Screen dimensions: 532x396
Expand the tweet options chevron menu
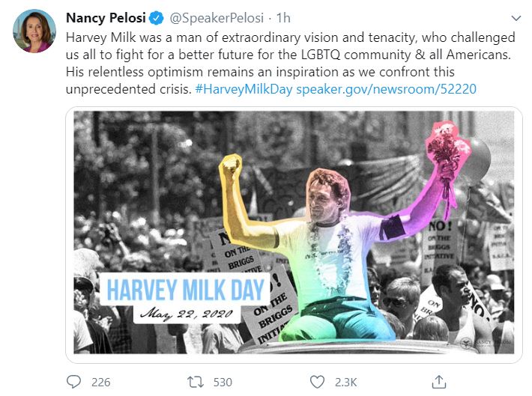[516, 17]
